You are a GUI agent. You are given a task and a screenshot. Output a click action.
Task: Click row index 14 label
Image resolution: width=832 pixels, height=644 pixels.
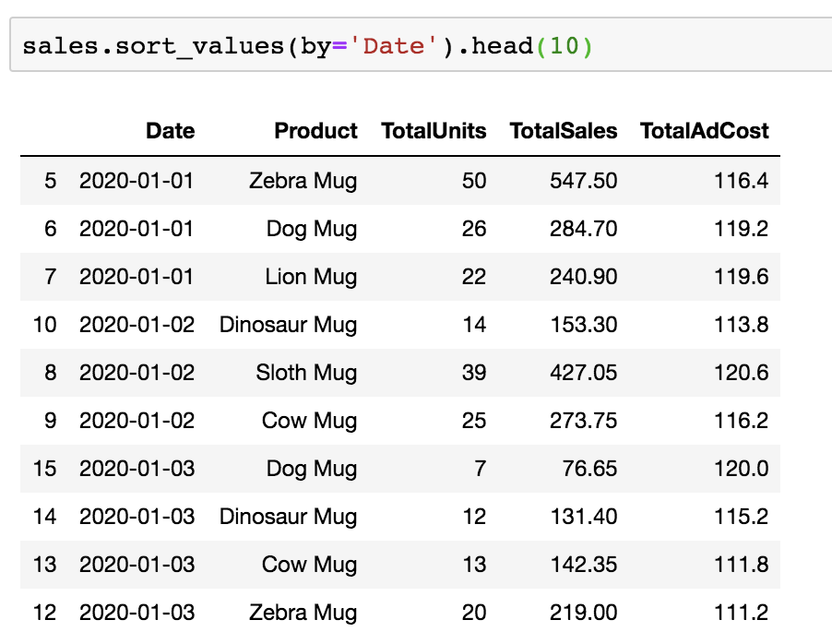[44, 516]
